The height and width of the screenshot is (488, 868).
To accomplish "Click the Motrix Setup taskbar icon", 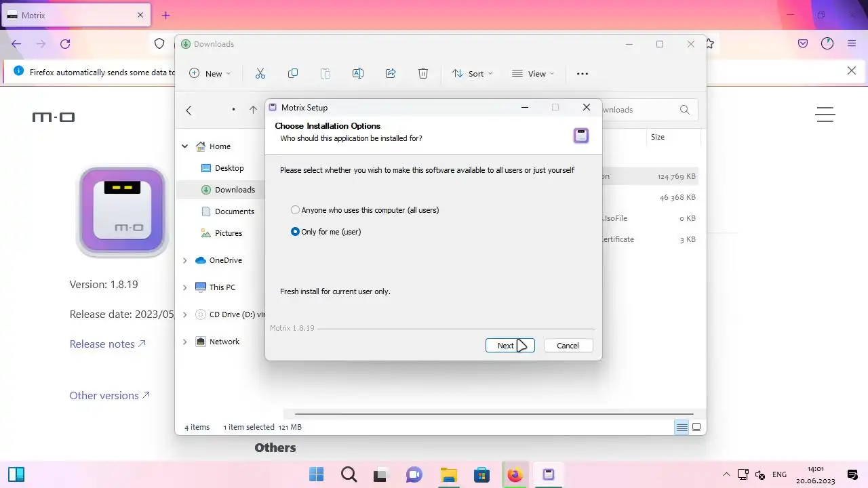I will [548, 474].
